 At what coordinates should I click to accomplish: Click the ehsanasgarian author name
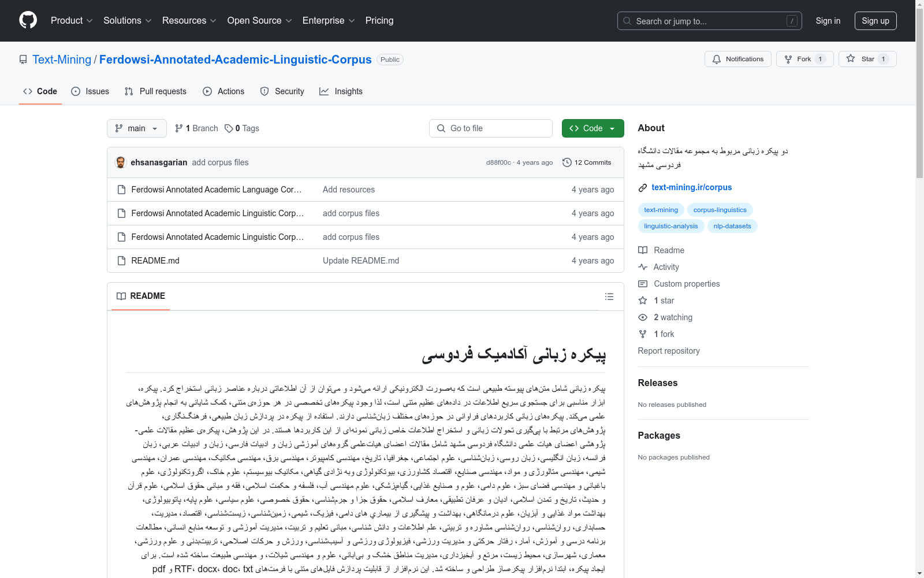159,162
